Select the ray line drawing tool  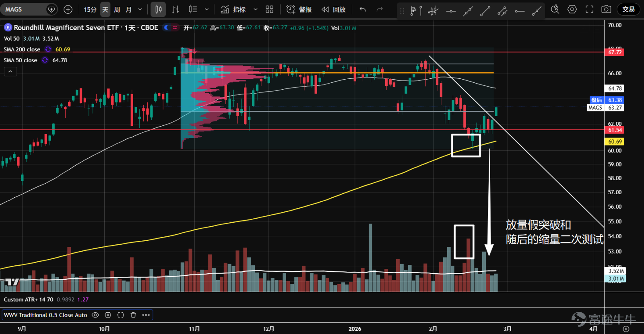pos(537,11)
